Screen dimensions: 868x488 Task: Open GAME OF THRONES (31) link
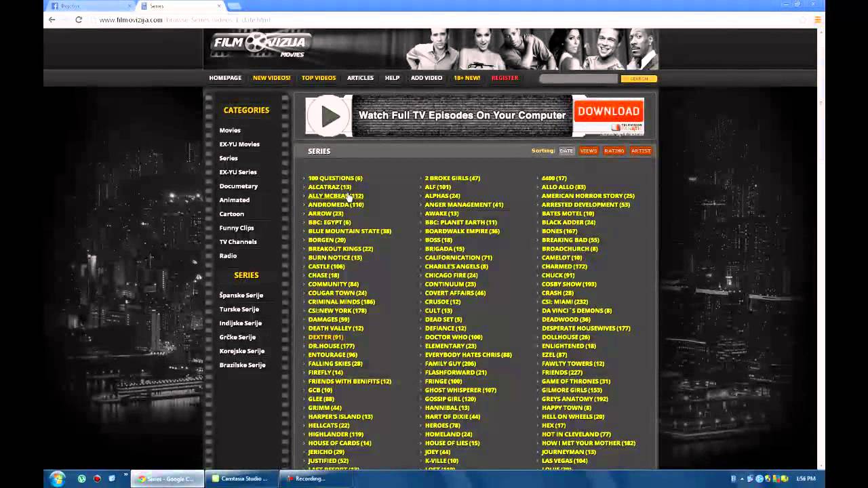click(x=576, y=381)
